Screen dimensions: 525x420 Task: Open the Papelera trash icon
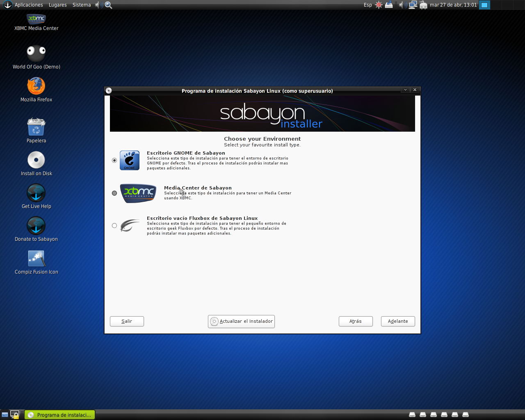point(36,130)
